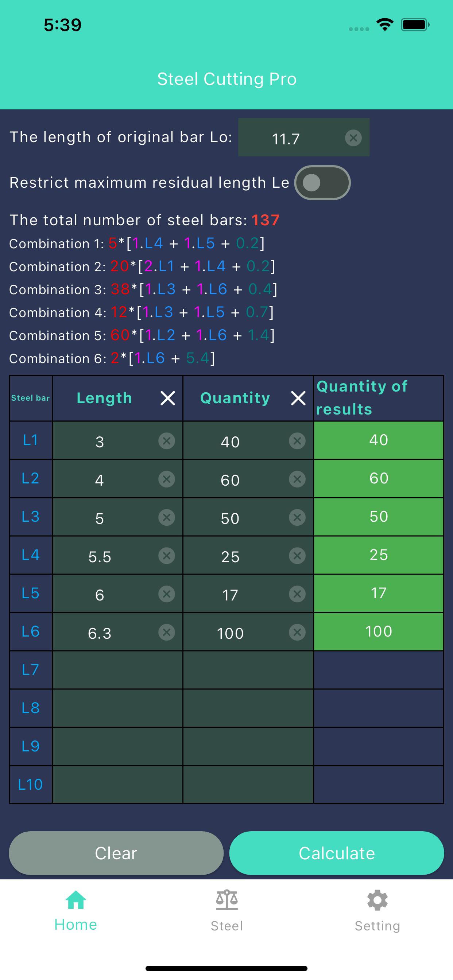Image resolution: width=453 pixels, height=980 pixels.
Task: Clear the L3 quantity value 50
Action: tap(297, 517)
